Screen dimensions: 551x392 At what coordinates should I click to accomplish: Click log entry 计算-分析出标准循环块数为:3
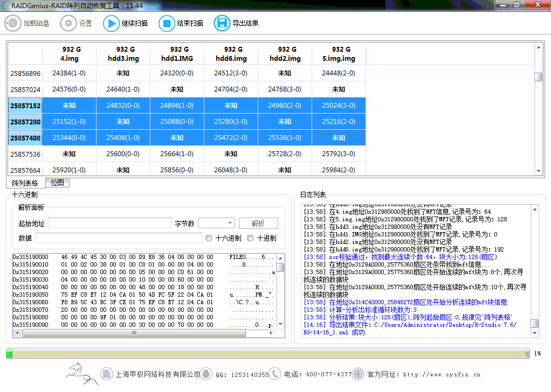coord(360,310)
